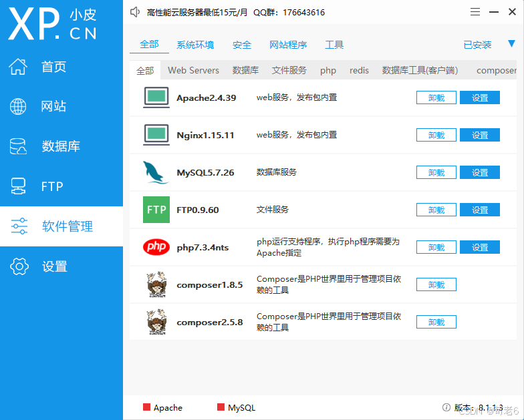Select the Web Servers sub-tab
Image resolution: width=524 pixels, height=420 pixels.
pyautogui.click(x=193, y=71)
